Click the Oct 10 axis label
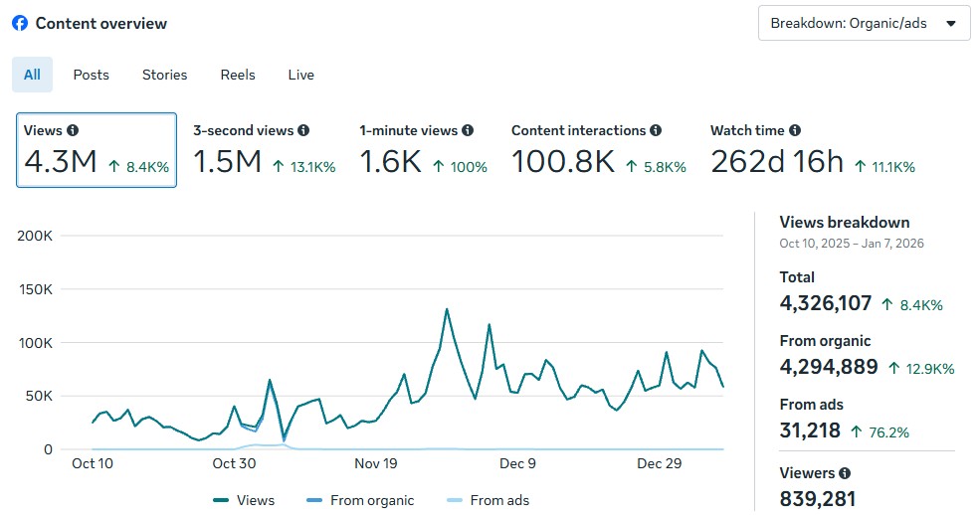 (93, 463)
